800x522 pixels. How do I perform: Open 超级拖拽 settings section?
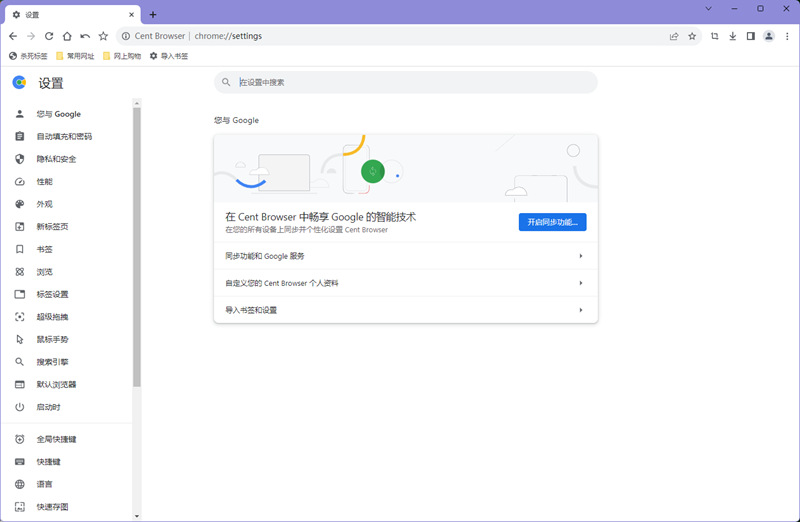click(x=52, y=317)
